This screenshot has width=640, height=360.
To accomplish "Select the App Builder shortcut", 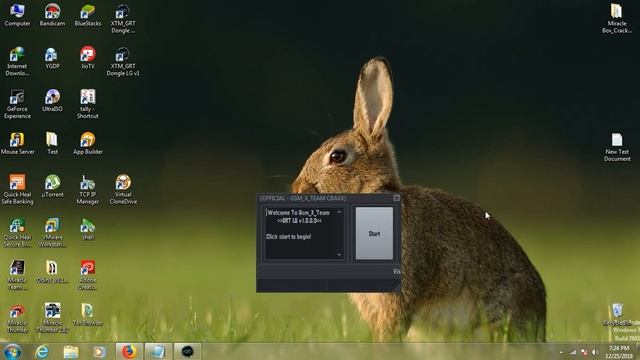I will click(87, 143).
